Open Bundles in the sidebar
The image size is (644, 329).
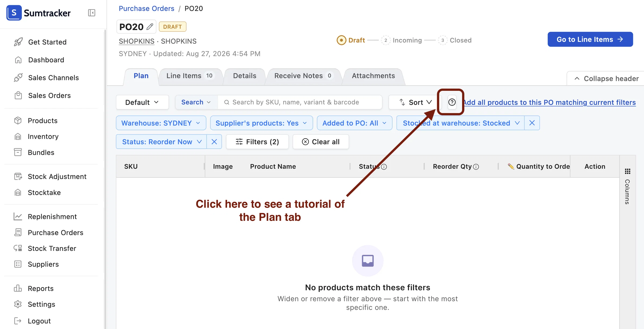coord(41,152)
